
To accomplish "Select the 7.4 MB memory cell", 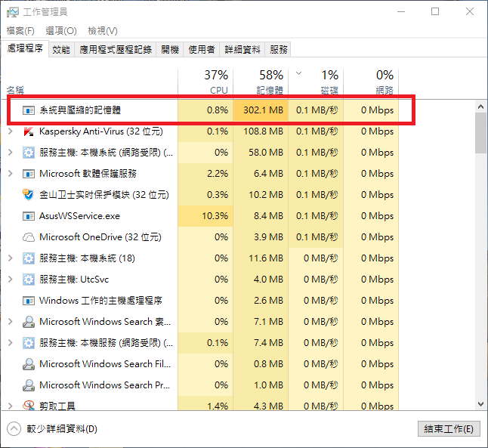I will click(x=261, y=343).
